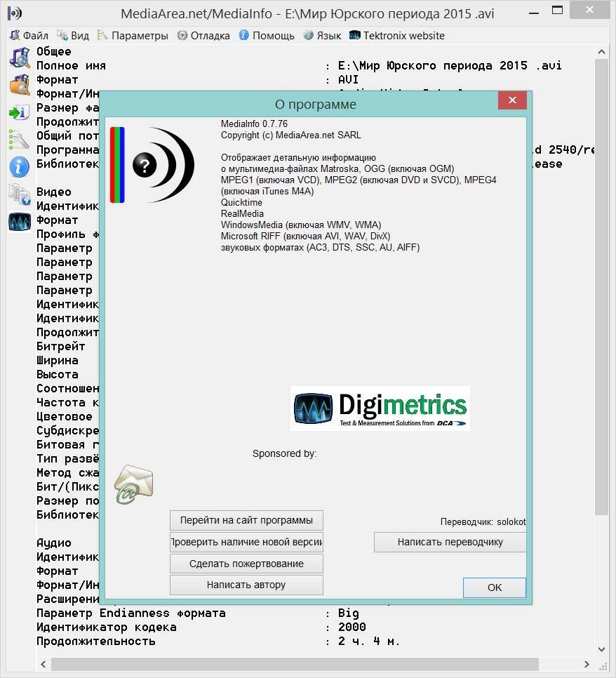This screenshot has width=616, height=678.
Task: Click the blue info icon in sidebar
Action: tap(20, 167)
